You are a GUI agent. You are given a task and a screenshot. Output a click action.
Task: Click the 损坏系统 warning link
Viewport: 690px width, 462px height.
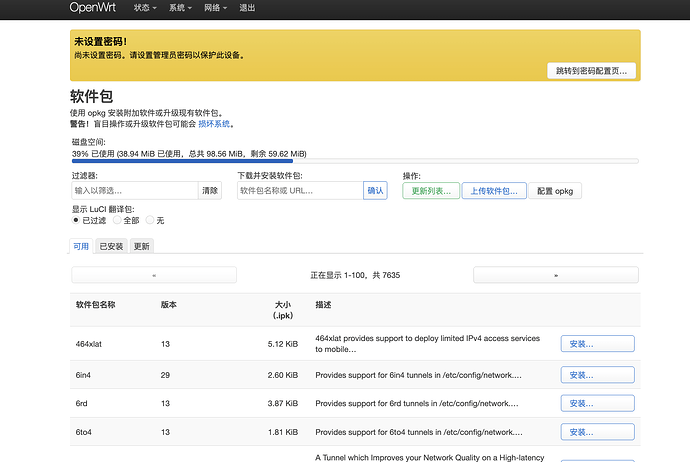tap(214, 124)
